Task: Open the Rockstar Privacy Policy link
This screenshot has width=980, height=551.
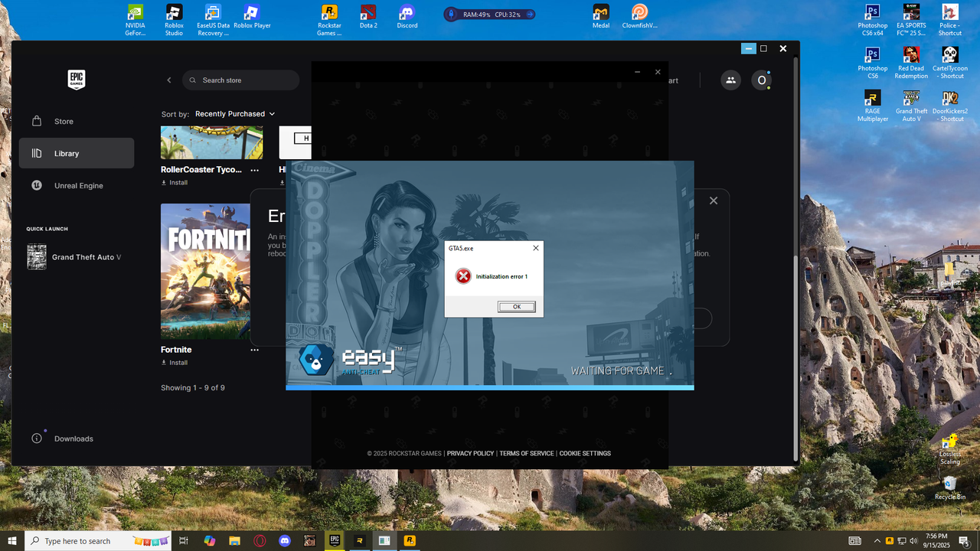Action: point(470,454)
